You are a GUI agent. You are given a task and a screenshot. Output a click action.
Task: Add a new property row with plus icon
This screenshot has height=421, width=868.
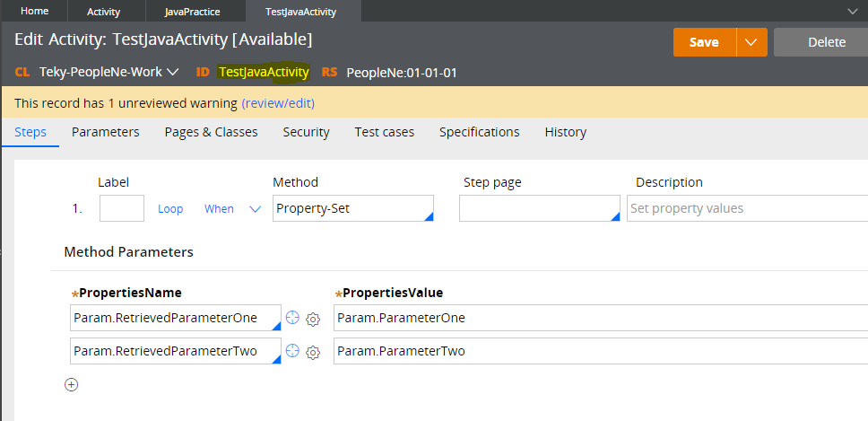pyautogui.click(x=72, y=384)
